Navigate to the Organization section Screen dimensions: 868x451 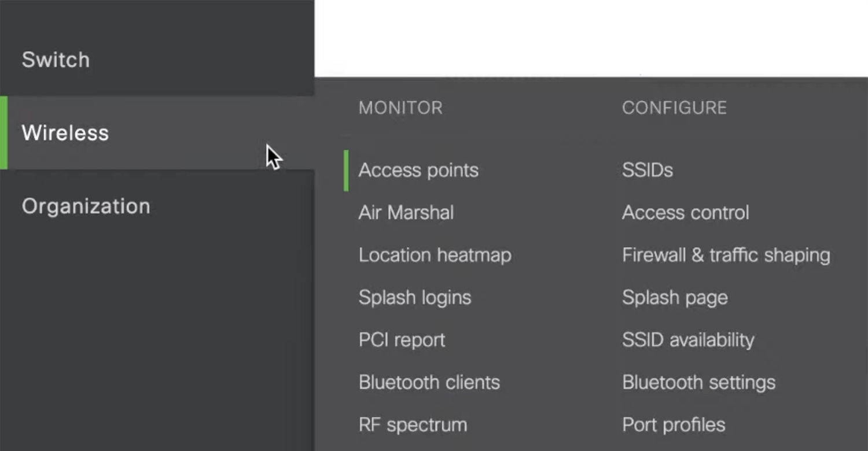tap(86, 206)
